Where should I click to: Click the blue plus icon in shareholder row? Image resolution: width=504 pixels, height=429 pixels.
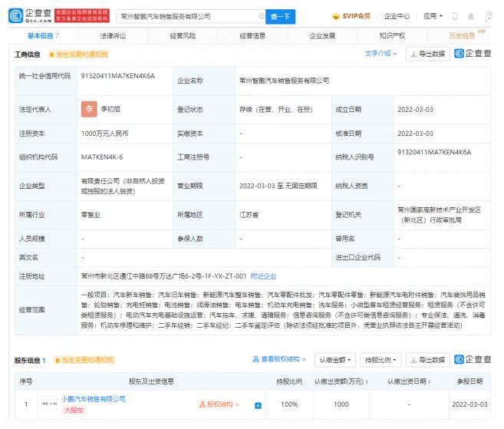(x=258, y=404)
